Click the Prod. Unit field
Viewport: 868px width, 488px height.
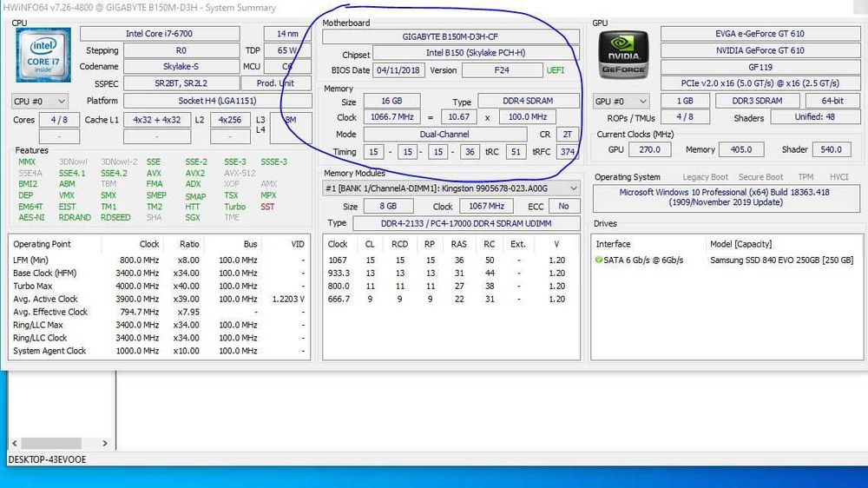[x=276, y=83]
